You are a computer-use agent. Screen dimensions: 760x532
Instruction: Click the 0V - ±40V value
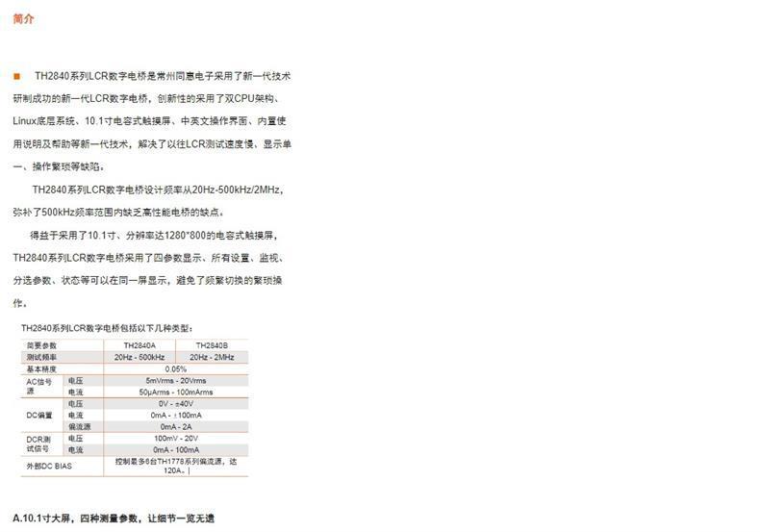(176, 404)
